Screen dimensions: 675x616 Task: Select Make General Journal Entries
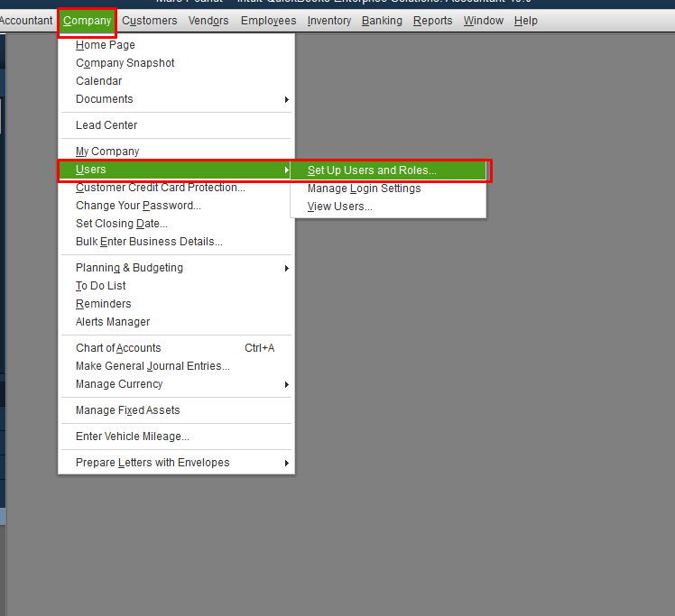click(x=176, y=366)
